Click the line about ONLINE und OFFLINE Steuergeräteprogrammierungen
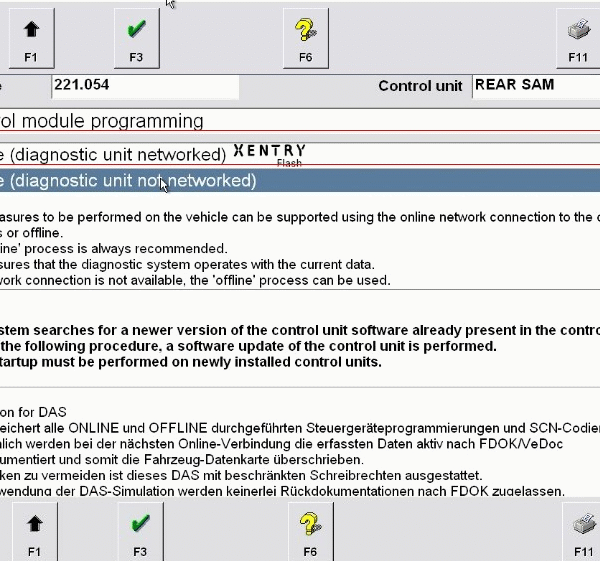The width and height of the screenshot is (600, 561). [x=300, y=428]
